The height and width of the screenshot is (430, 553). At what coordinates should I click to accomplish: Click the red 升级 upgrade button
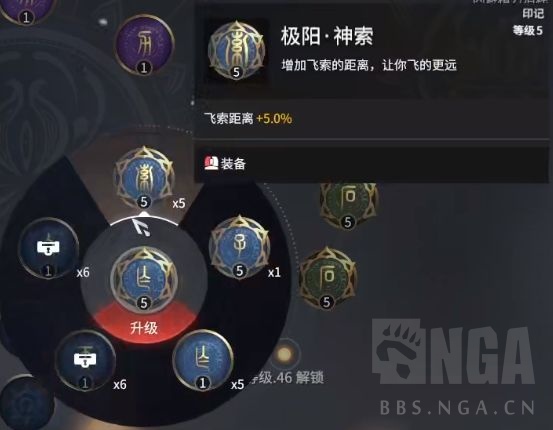(144, 328)
